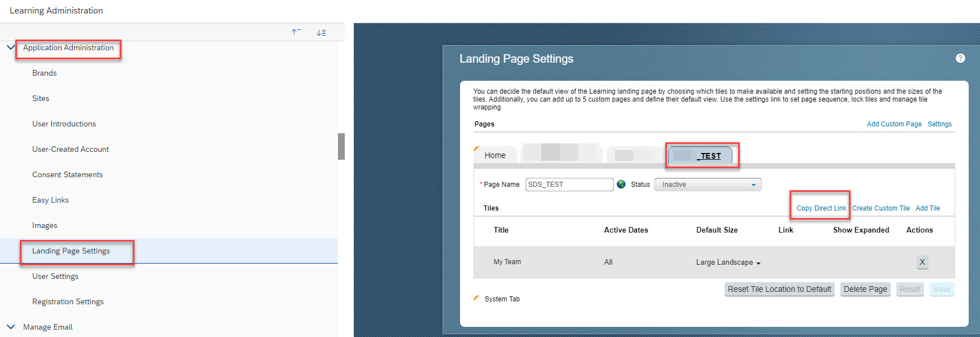Image resolution: width=980 pixels, height=337 pixels.
Task: Open help question mark icon in Landing Page Settings
Action: 960,58
